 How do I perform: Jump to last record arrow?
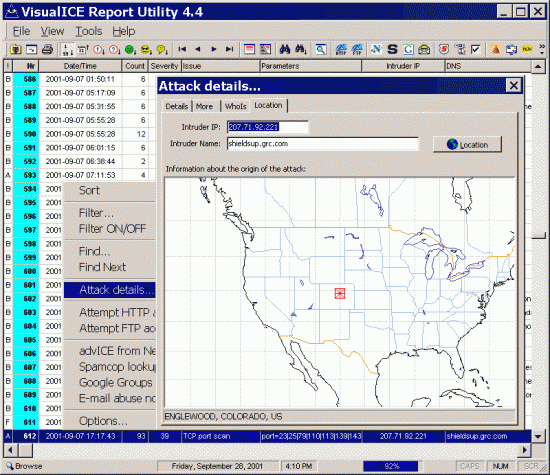pos(229,49)
